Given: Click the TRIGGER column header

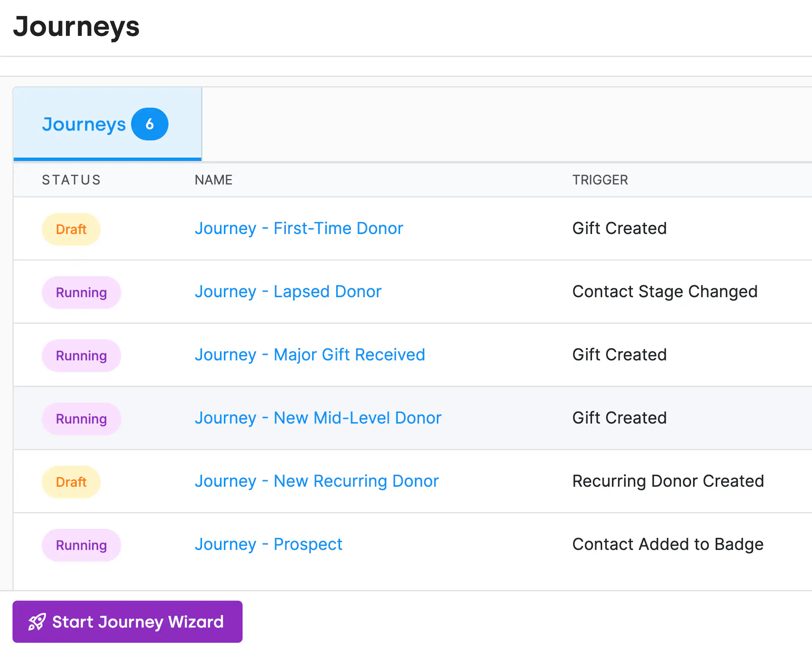Looking at the screenshot, I should pyautogui.click(x=600, y=180).
